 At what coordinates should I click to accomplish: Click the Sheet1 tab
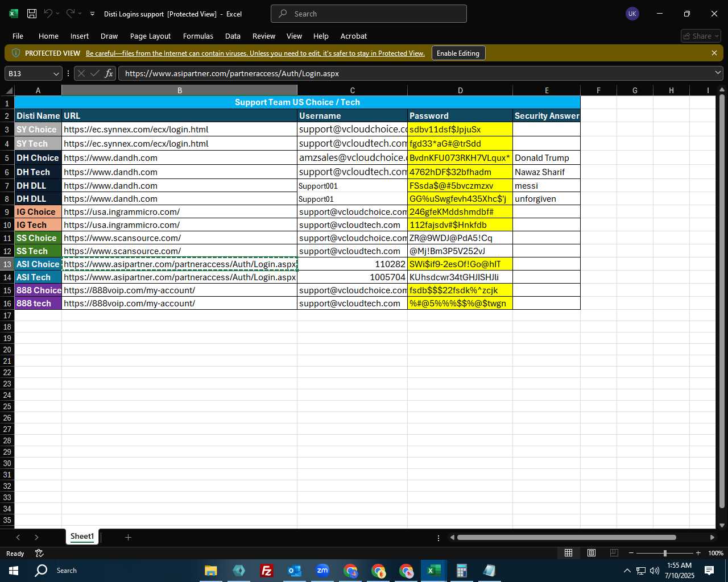tap(82, 537)
